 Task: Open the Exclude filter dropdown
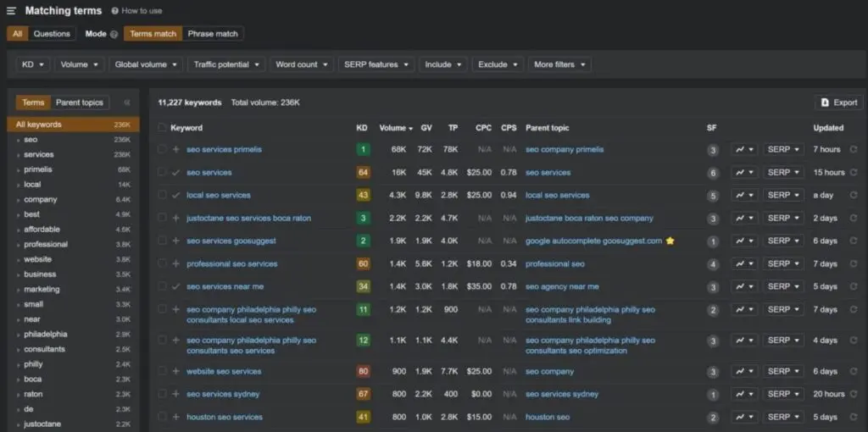point(498,64)
